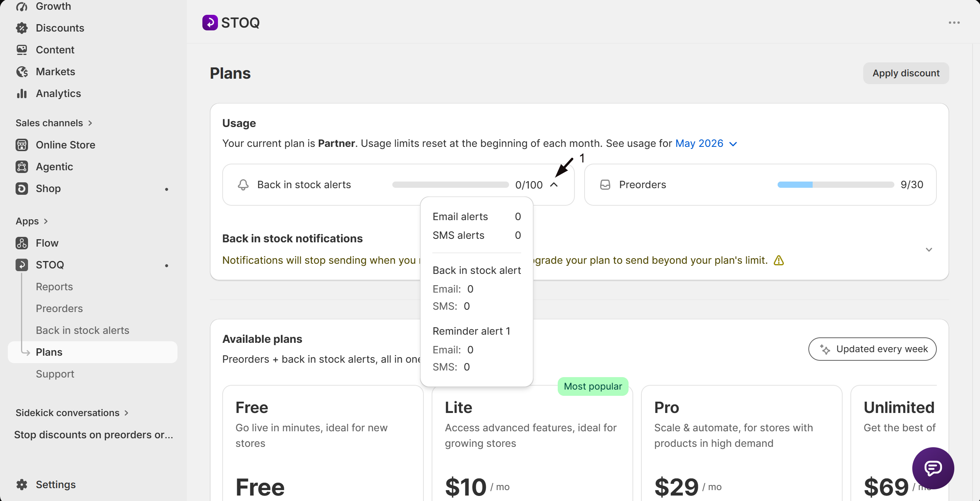Open the purple chat support bubble
This screenshot has height=501, width=980.
point(933,468)
